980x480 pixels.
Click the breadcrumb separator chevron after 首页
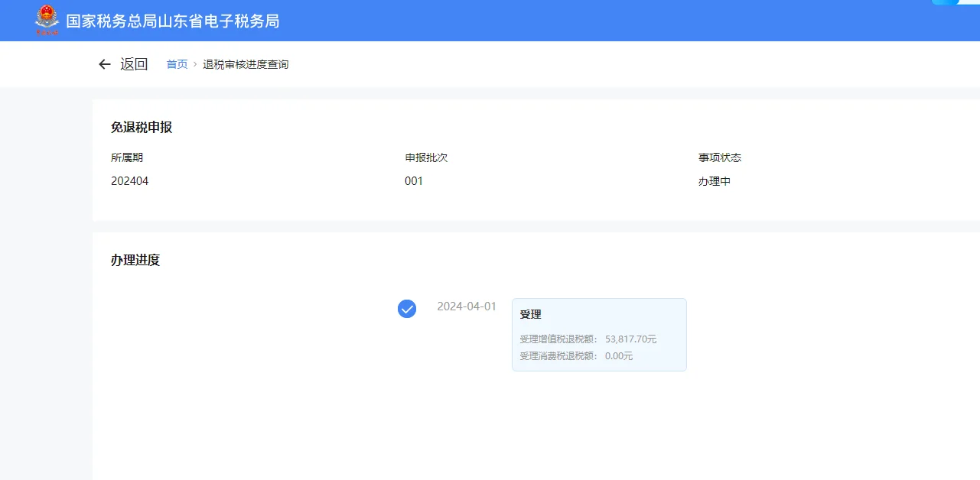pos(193,64)
